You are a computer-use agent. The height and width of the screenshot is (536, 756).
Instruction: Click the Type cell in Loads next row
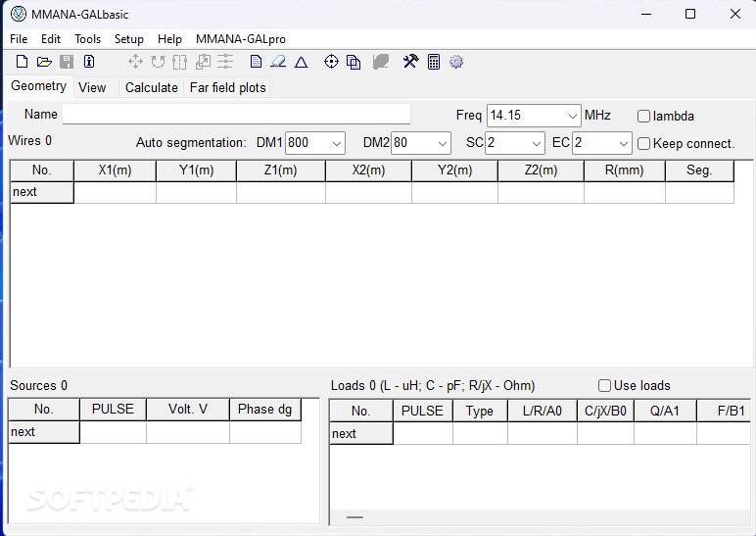pos(480,434)
